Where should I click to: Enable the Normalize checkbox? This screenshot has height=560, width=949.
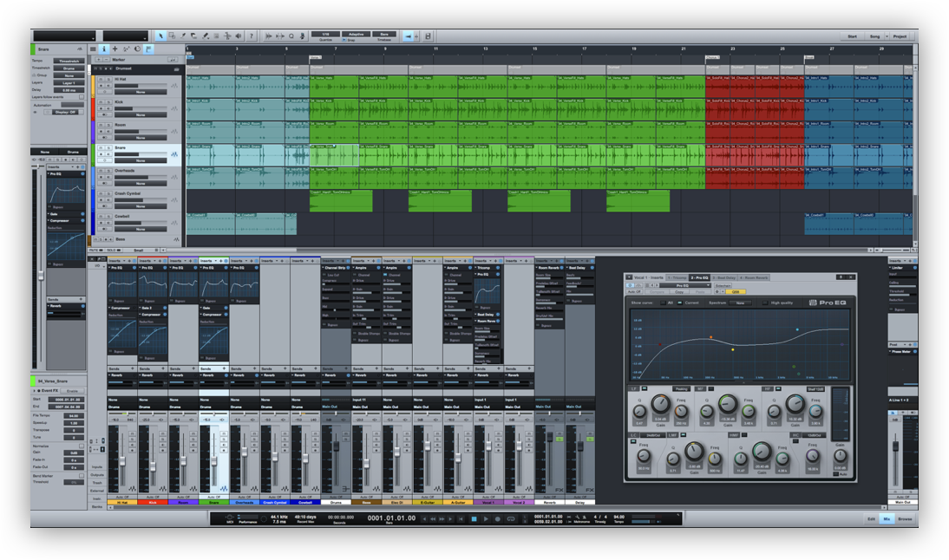(x=82, y=446)
